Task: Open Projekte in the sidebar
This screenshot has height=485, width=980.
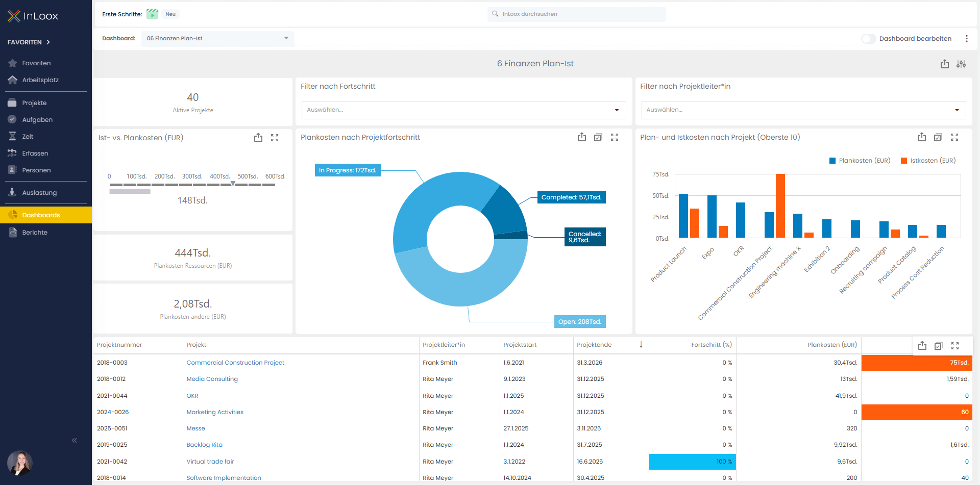Action: click(x=34, y=103)
